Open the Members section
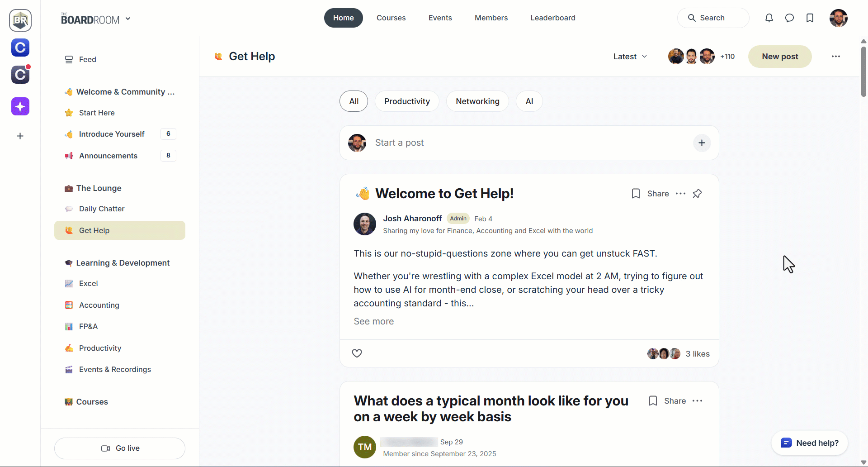 tap(491, 18)
